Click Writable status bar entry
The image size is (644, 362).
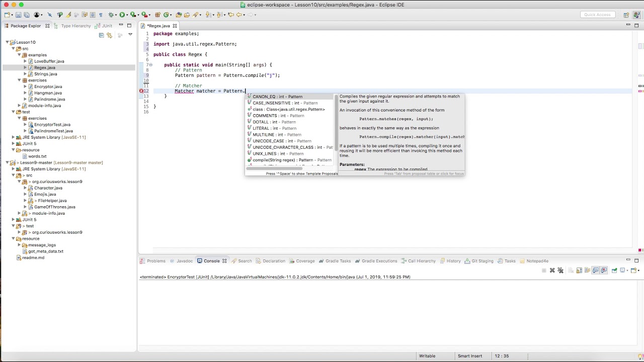click(x=427, y=356)
